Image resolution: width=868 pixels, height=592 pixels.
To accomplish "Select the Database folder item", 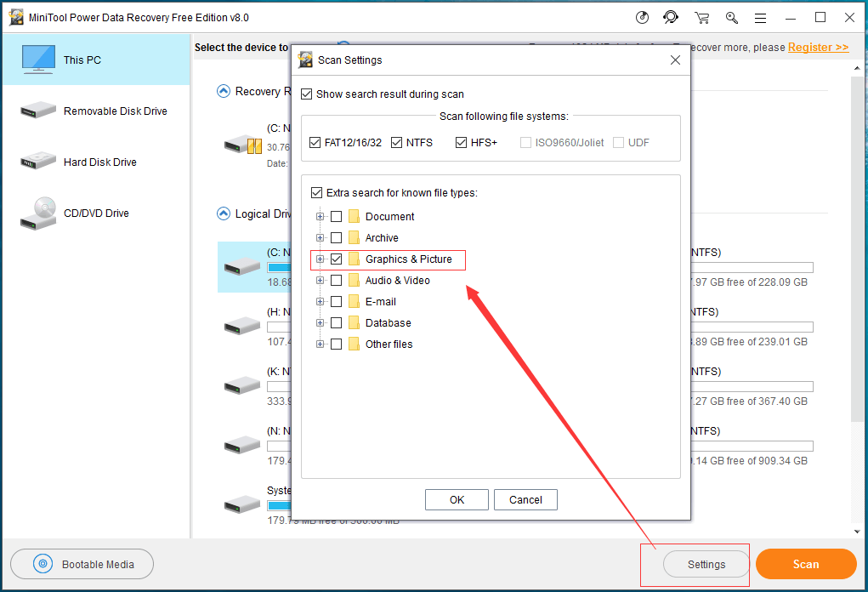I will pyautogui.click(x=388, y=323).
